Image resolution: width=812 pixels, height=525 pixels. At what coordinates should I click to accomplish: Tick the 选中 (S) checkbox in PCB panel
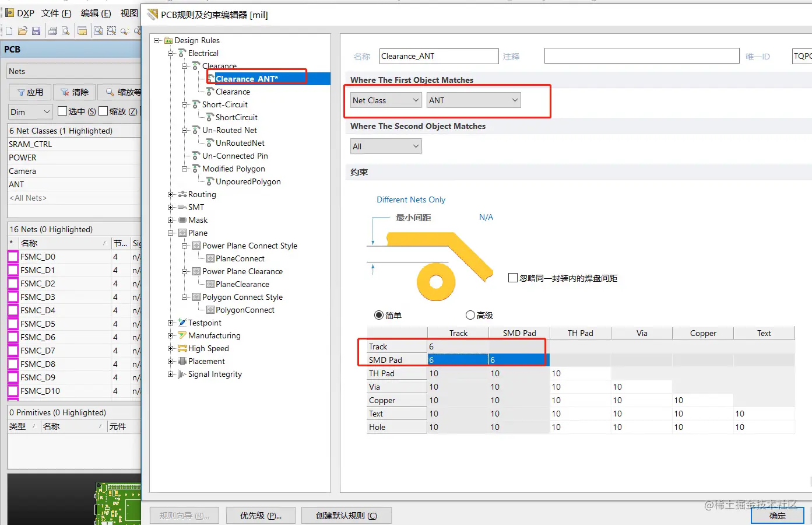coord(62,111)
